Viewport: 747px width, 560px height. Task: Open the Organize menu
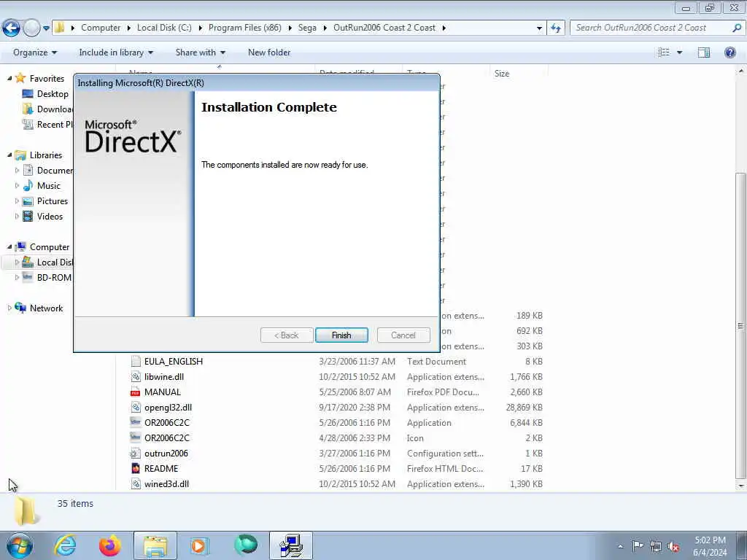click(x=35, y=52)
